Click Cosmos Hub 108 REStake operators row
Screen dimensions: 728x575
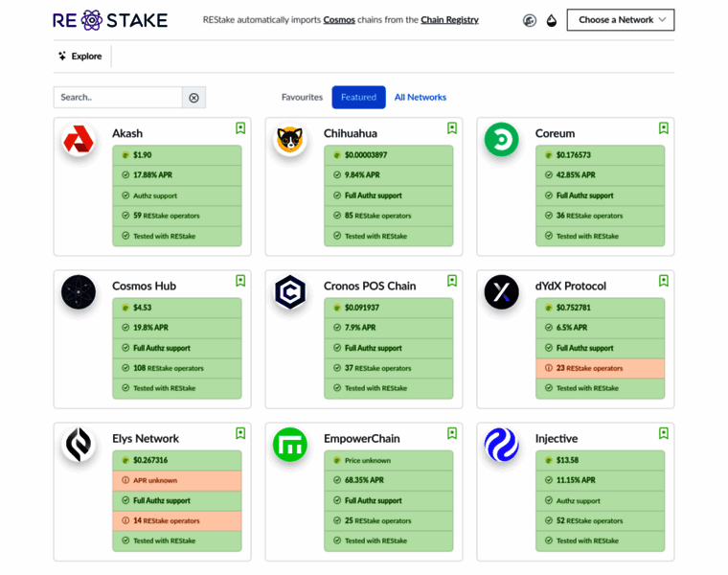[x=177, y=368]
